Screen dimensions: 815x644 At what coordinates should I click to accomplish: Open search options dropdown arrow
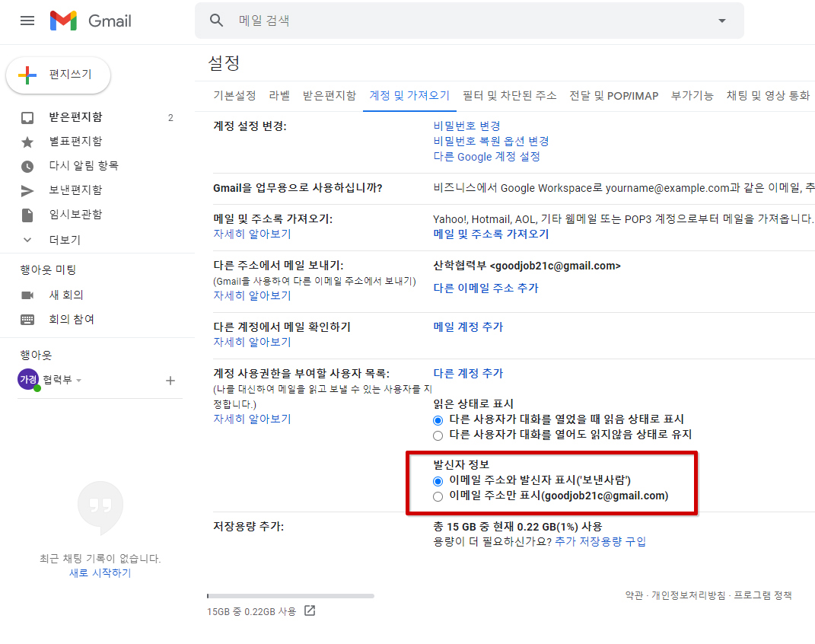[722, 21]
